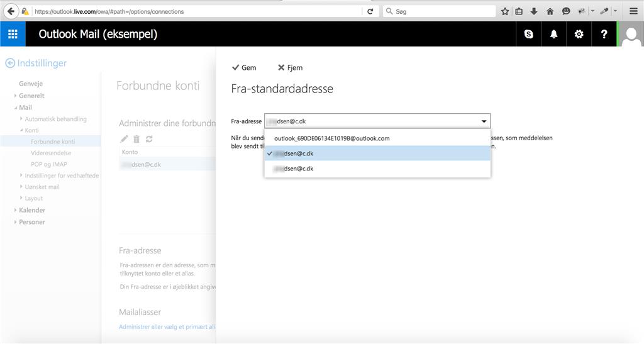644x344 pixels.
Task: Open help question mark icon
Action: 604,34
